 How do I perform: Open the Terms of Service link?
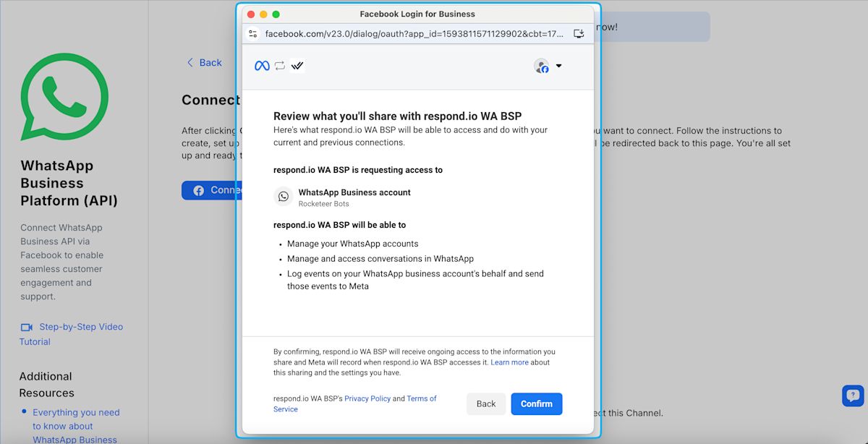click(x=421, y=398)
